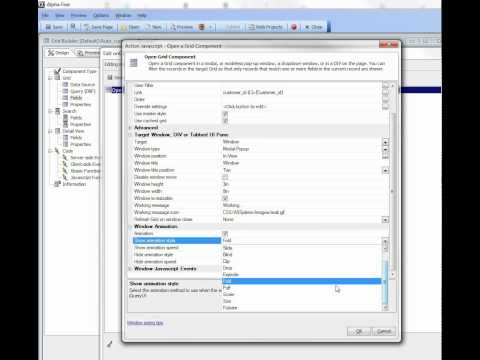Click the Preview toolbar button
This screenshot has height=360, width=480.
pyautogui.click(x=182, y=27)
